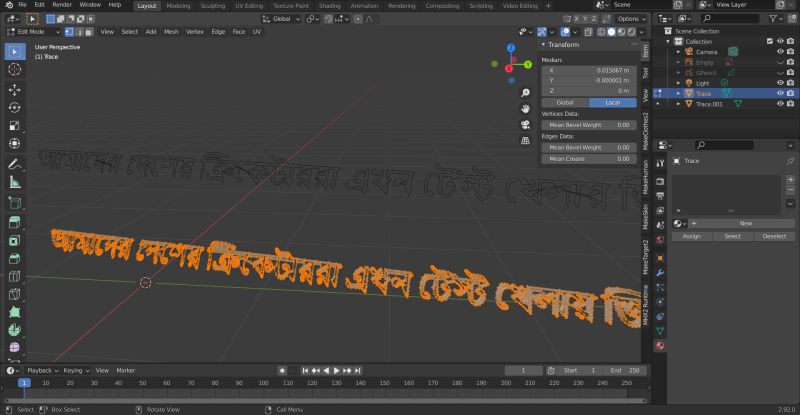
Task: Open the Edit Mode dropdown
Action: 33,32
